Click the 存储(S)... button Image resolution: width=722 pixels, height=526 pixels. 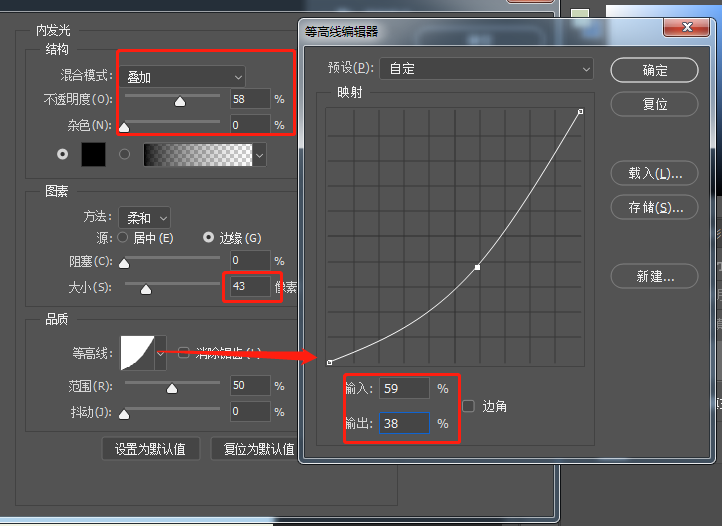pyautogui.click(x=654, y=207)
